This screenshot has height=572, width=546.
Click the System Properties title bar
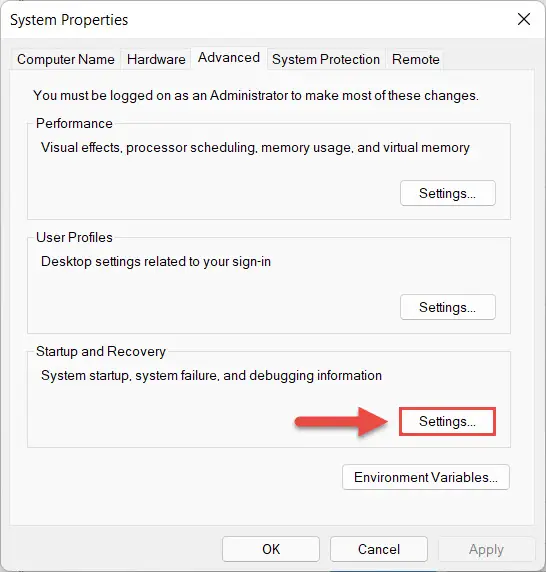255,19
